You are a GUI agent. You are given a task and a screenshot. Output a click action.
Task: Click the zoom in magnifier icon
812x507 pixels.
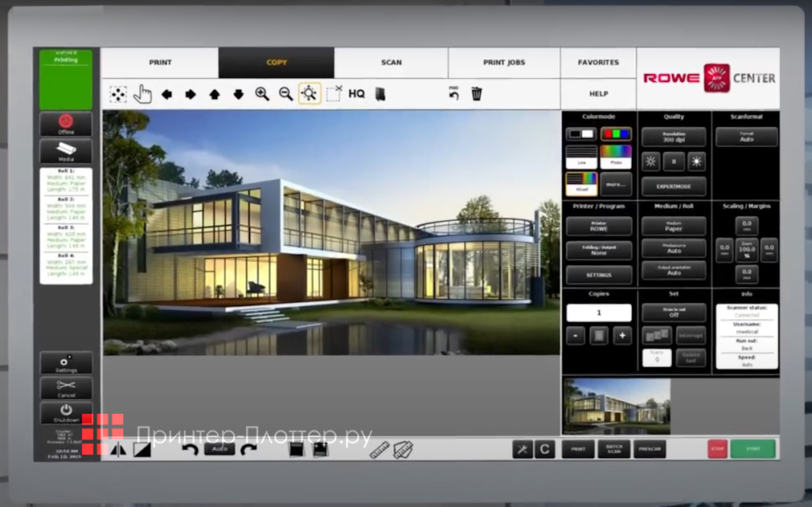pyautogui.click(x=262, y=93)
